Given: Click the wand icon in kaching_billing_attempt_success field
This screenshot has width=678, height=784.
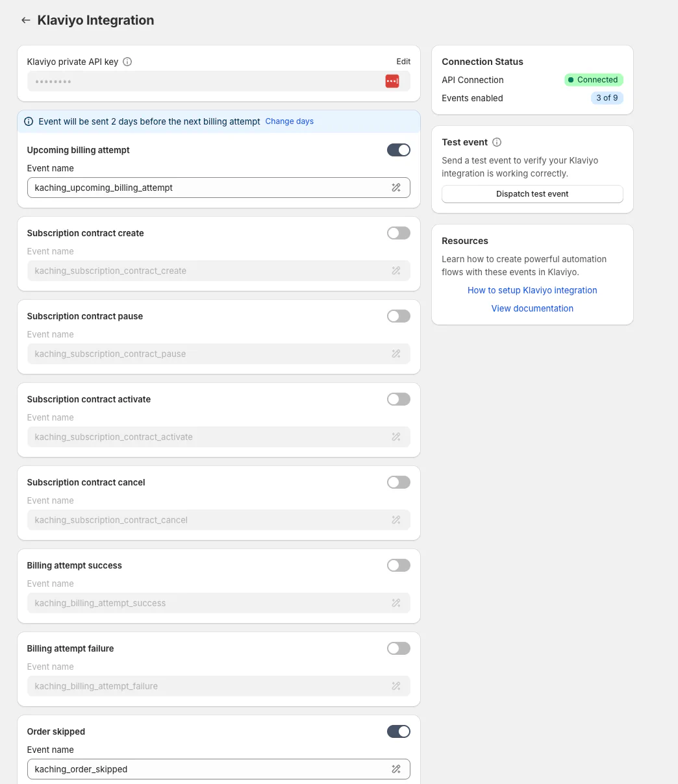Looking at the screenshot, I should [396, 603].
